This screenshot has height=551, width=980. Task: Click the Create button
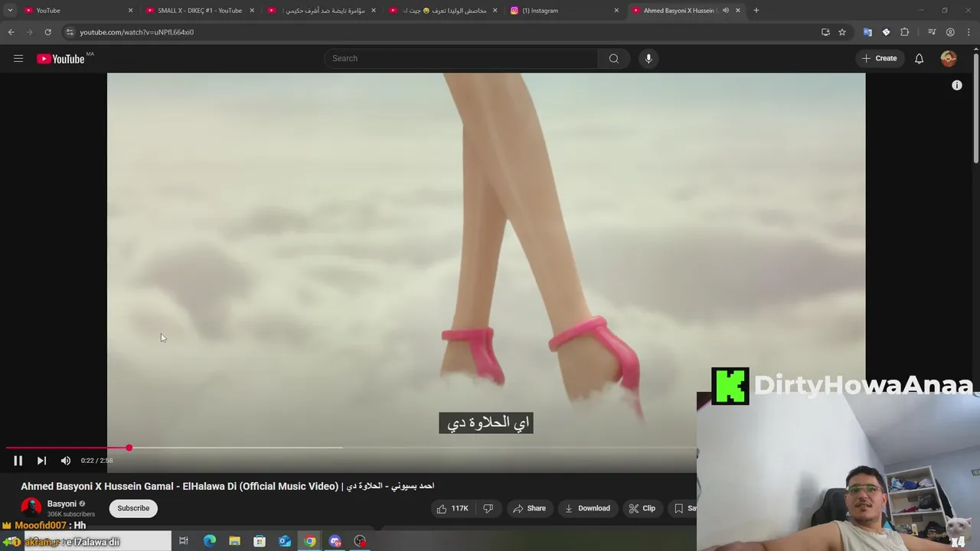pyautogui.click(x=879, y=58)
